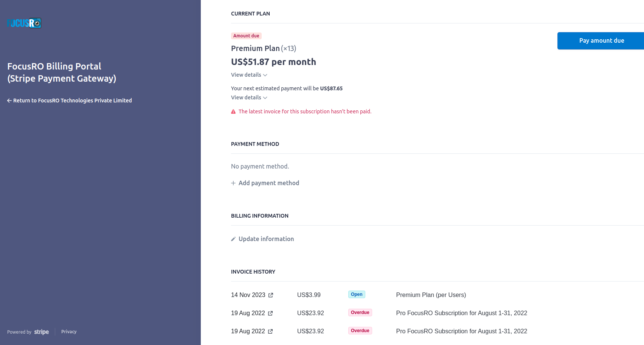Click the Open status badge on the US$3.99 invoice
This screenshot has height=345, width=644.
pos(357,294)
